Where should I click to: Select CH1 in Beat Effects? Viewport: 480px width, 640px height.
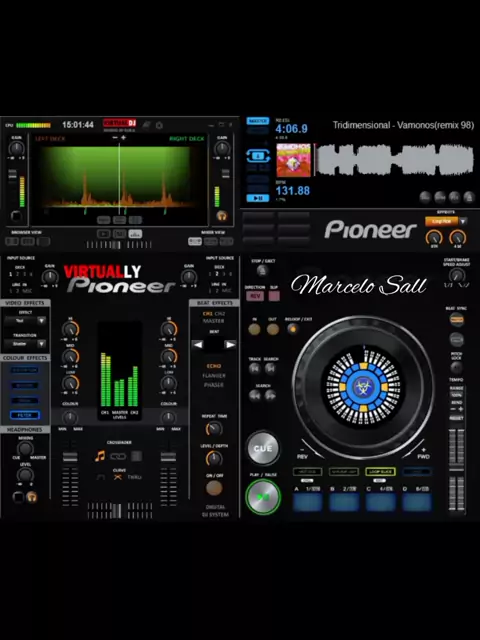pos(208,313)
